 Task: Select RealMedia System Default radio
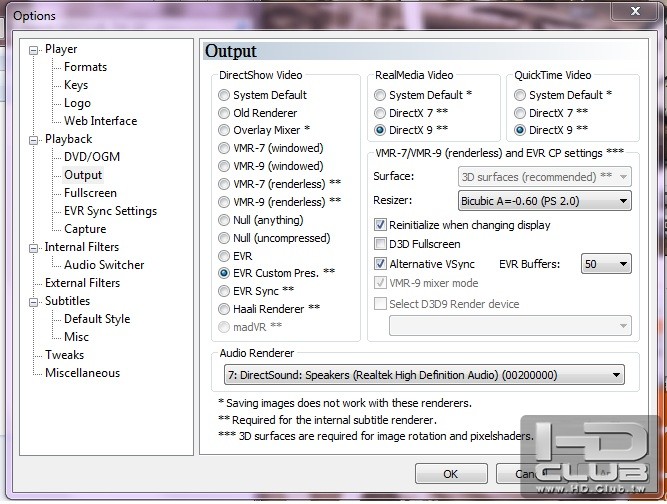point(380,95)
